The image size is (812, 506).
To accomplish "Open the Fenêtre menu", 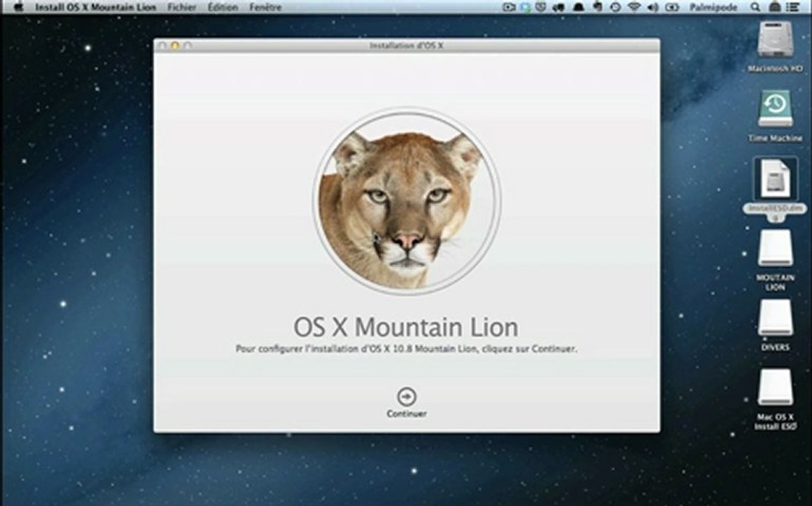I will click(x=265, y=7).
